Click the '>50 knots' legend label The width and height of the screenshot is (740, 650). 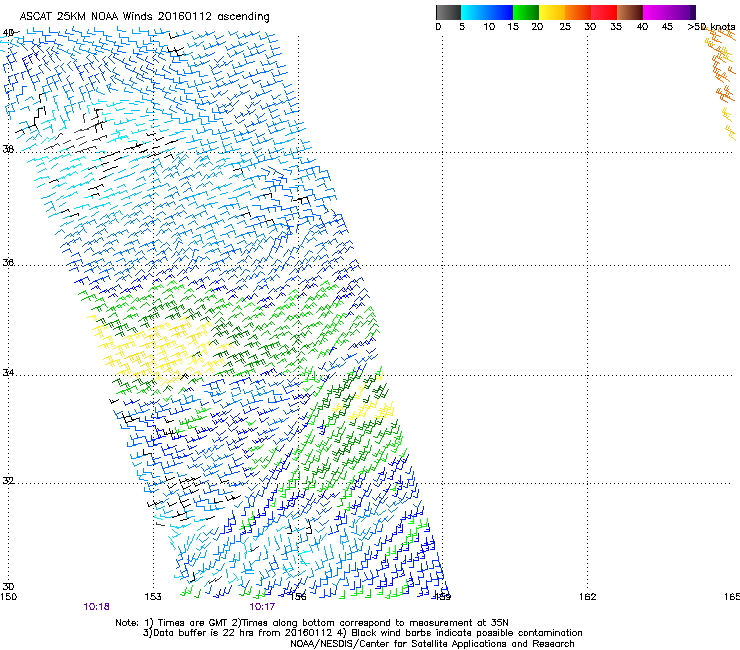pyautogui.click(x=711, y=27)
